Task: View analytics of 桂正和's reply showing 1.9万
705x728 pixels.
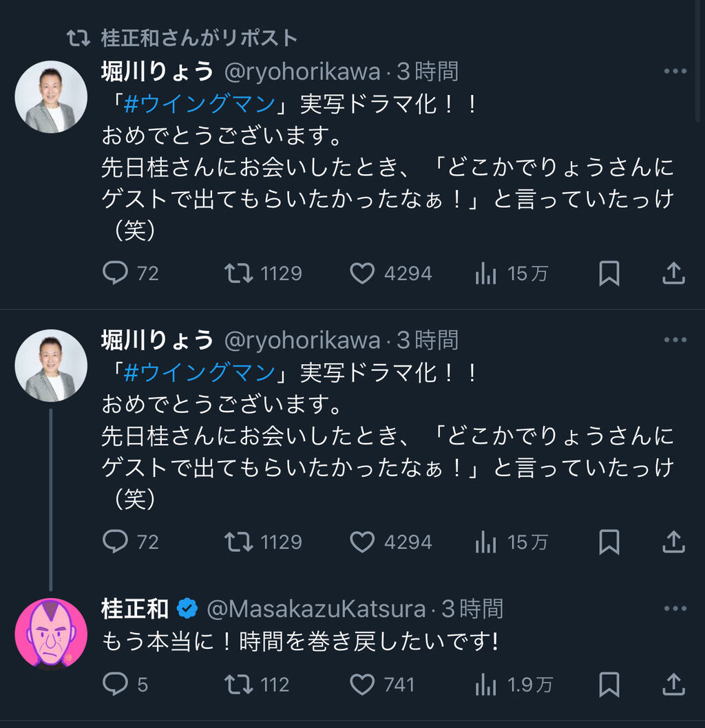Action: click(x=486, y=684)
